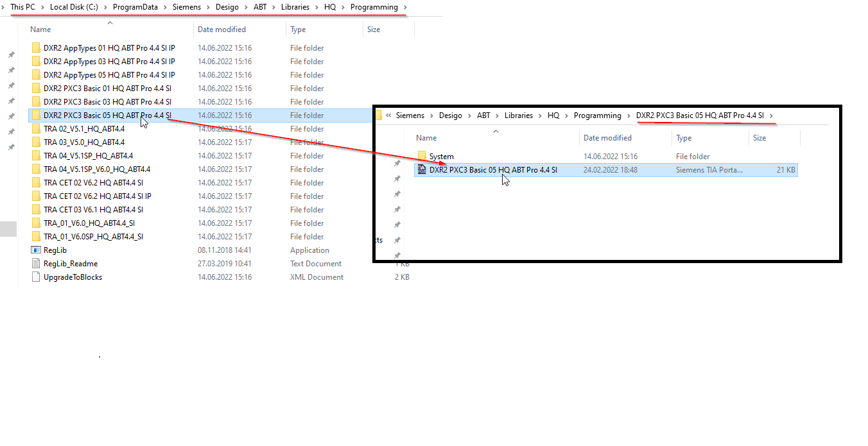Click folder icon of DXR2 PXC3 Basic 01

click(36, 89)
